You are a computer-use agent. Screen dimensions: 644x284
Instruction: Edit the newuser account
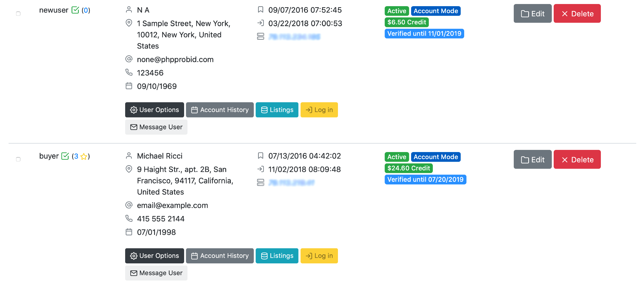coord(532,13)
